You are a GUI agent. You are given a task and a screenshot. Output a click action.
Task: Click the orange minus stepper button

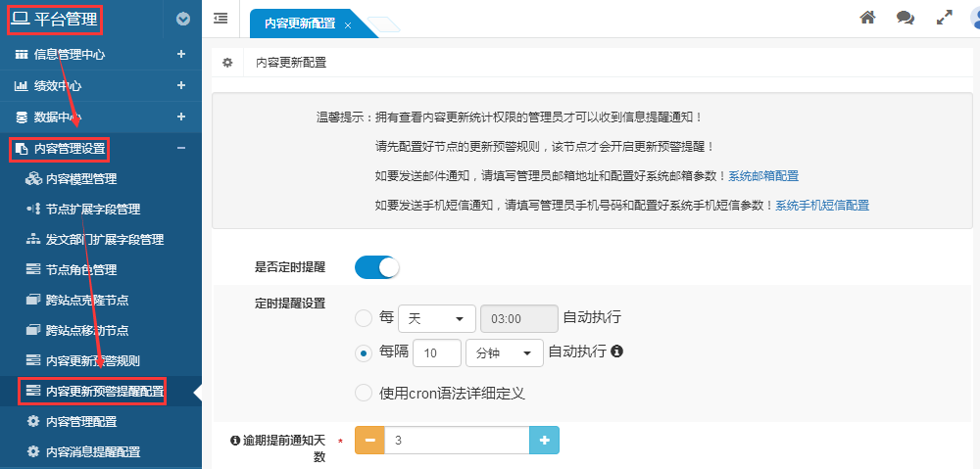(x=369, y=441)
